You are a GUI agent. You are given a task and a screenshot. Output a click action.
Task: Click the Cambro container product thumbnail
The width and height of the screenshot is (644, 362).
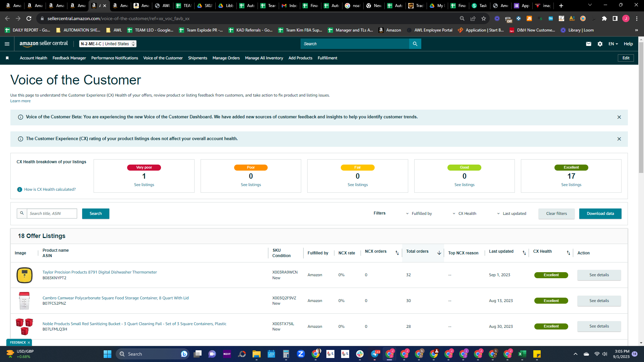(x=24, y=301)
